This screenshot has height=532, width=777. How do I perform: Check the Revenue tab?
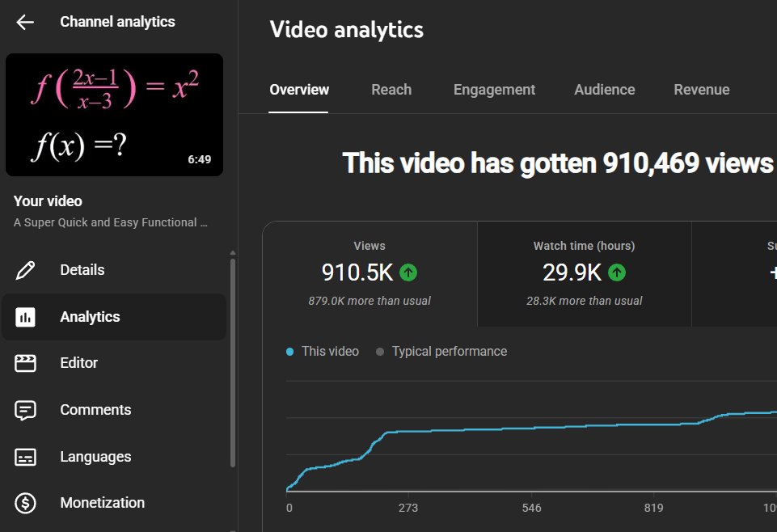click(x=701, y=90)
